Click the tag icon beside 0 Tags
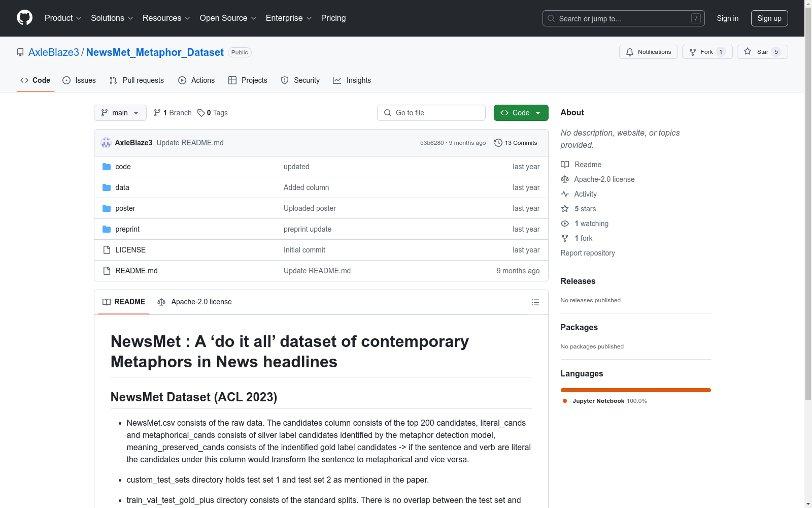 coord(201,113)
